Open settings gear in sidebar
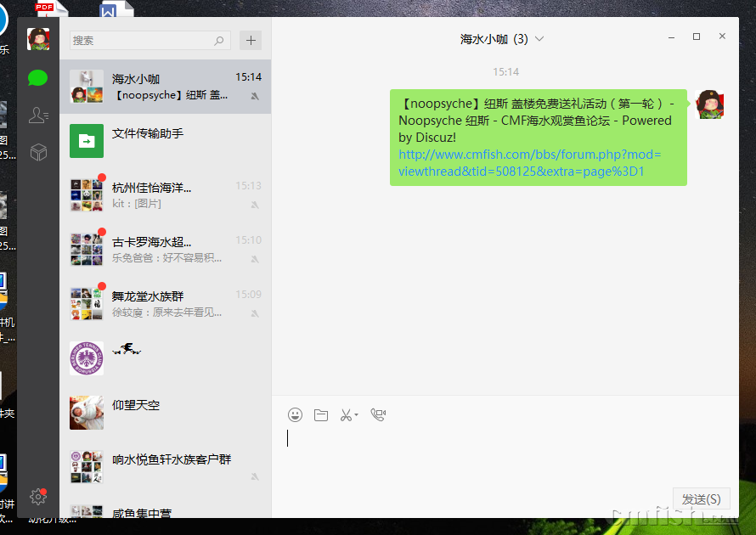Screen dimensions: 756x535 pos(37,497)
